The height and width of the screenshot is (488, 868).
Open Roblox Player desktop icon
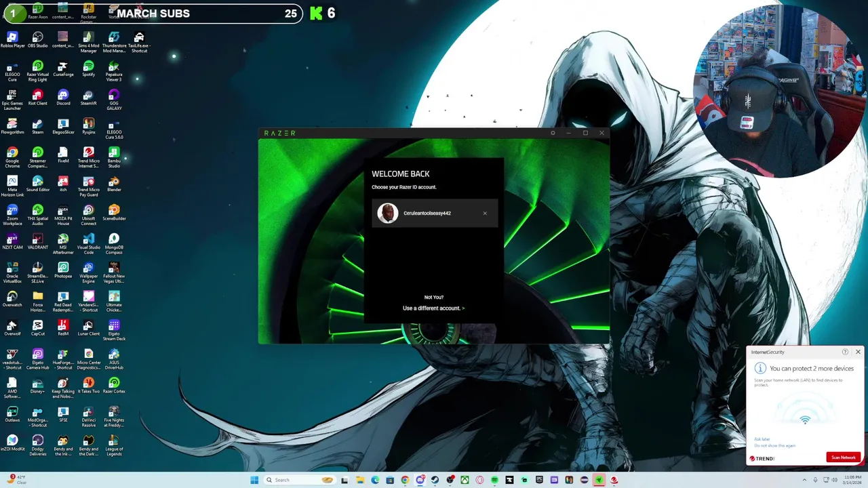(12, 40)
